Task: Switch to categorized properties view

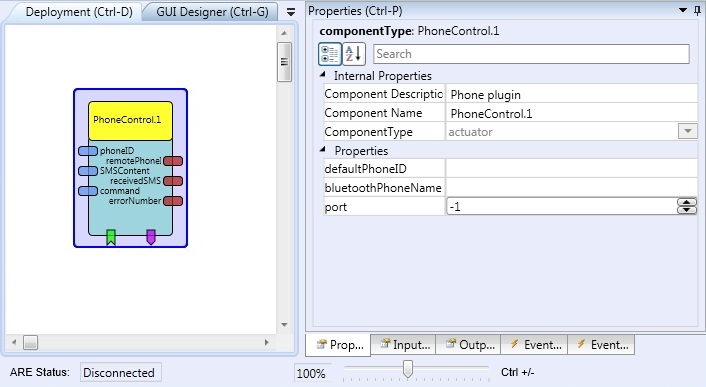Action: click(x=330, y=54)
